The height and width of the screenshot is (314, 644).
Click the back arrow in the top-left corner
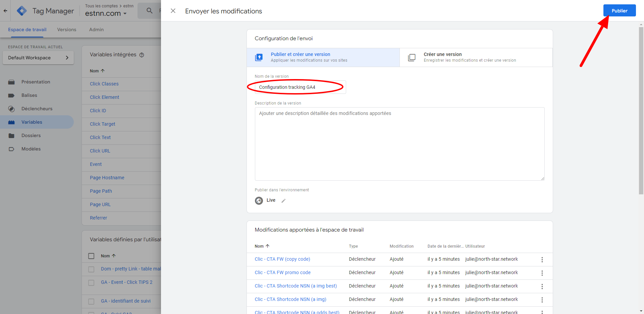(x=5, y=11)
